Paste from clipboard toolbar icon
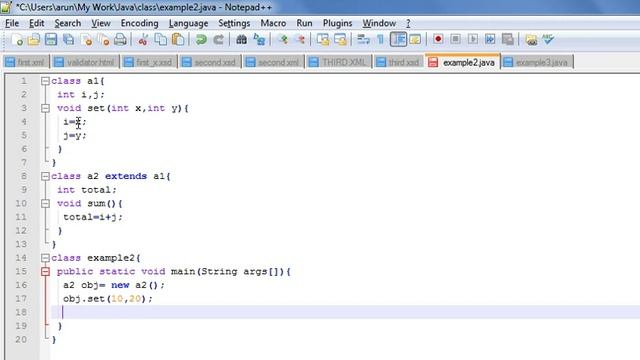The width and height of the screenshot is (640, 360). [x=178, y=40]
